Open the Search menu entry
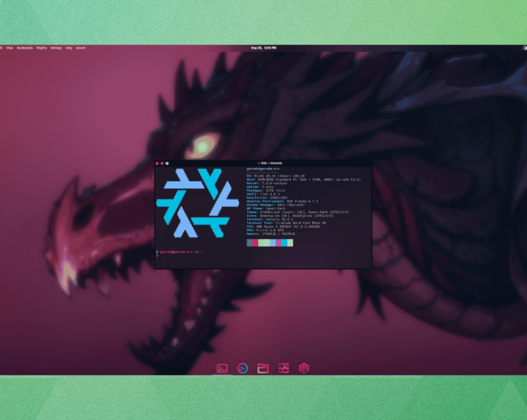527x420 pixels. click(x=81, y=48)
